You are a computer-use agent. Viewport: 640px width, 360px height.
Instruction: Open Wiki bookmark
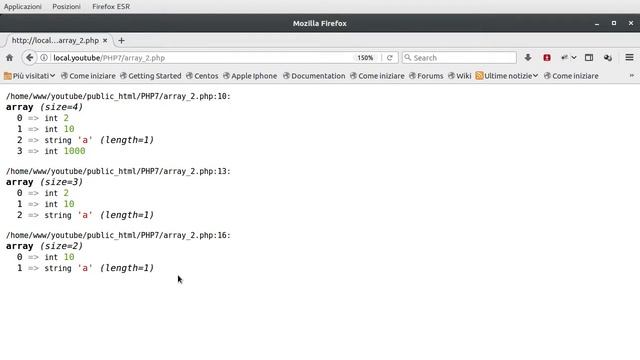pos(460,76)
